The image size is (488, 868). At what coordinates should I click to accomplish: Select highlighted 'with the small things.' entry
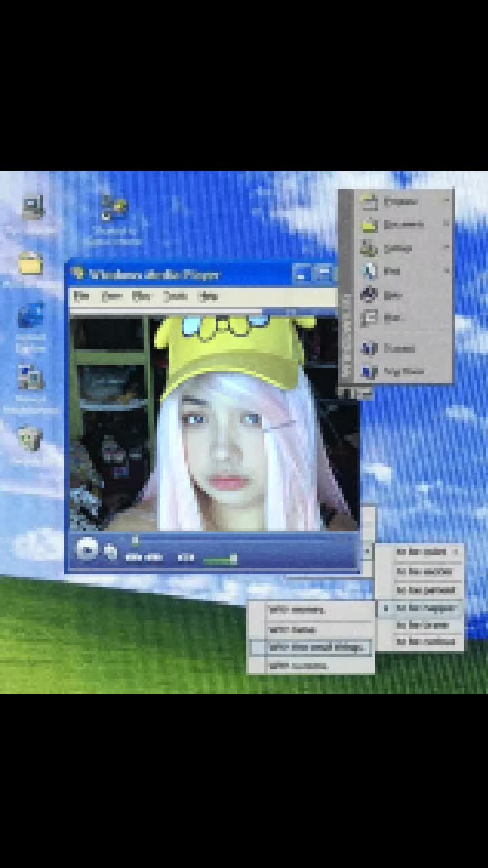(x=311, y=648)
